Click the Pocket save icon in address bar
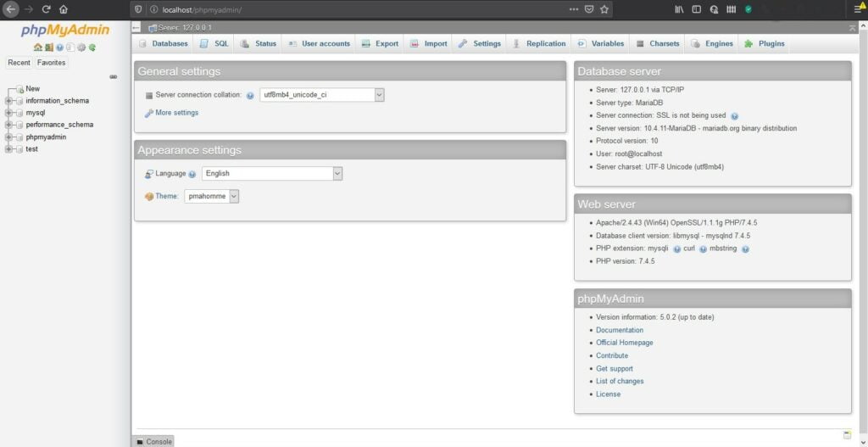The image size is (868, 447). click(x=590, y=9)
